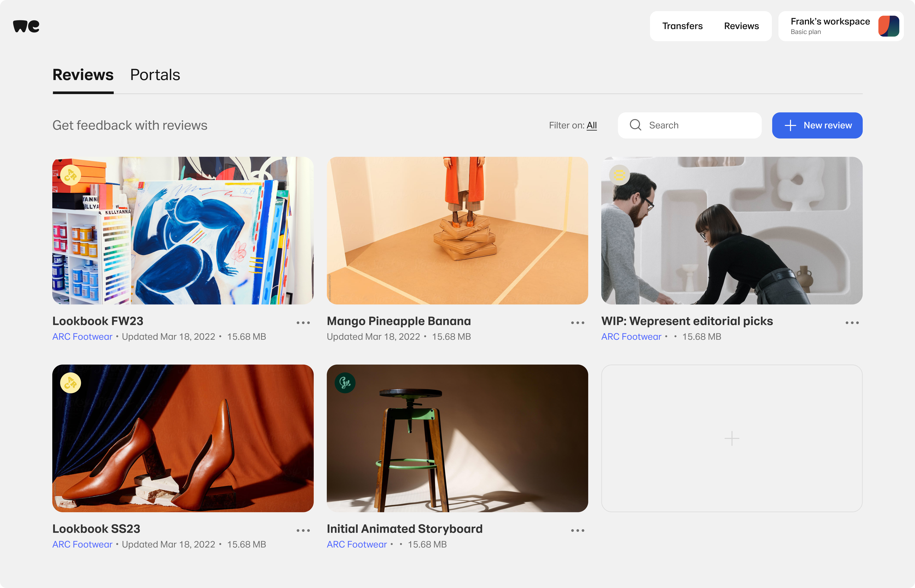This screenshot has height=588, width=915.
Task: Open the WIP Wepresent editorial thumbnail
Action: pos(732,231)
